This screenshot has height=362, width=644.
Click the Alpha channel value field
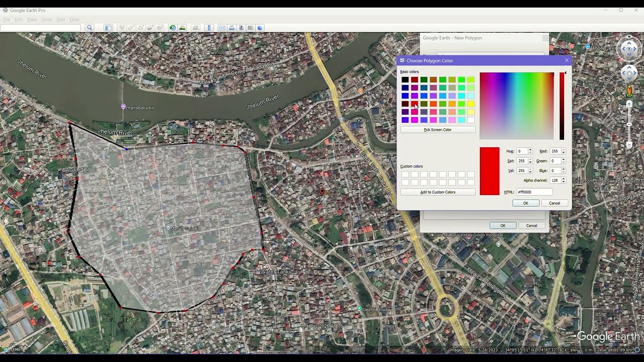point(555,180)
